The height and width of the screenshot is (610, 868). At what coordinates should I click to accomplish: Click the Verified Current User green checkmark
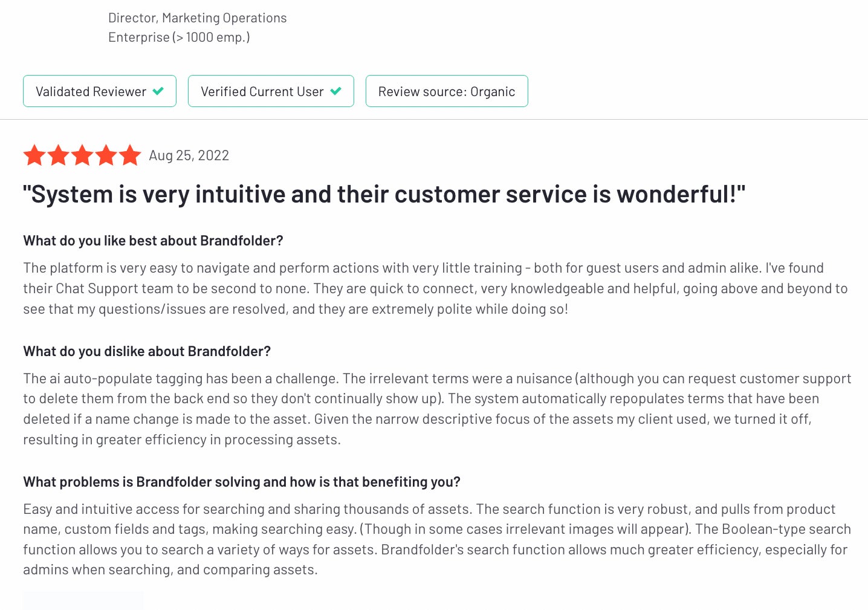tap(336, 91)
